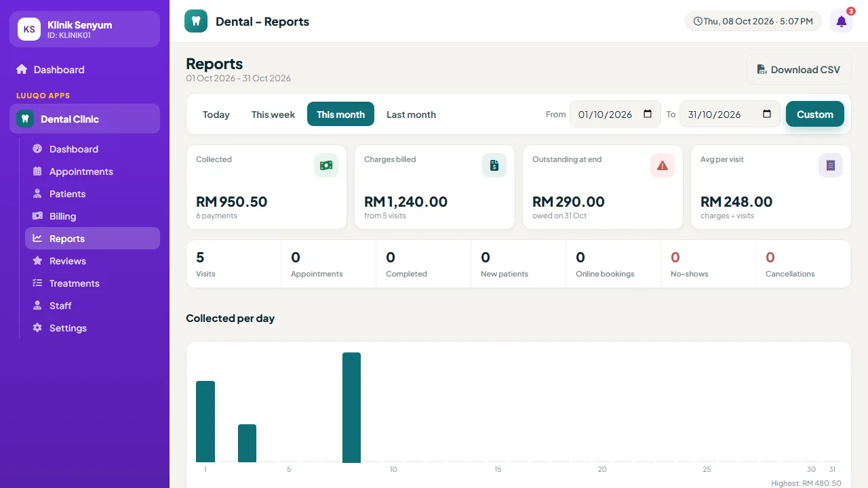Open the notifications bell
Screen dimensions: 868x488
(842, 21)
